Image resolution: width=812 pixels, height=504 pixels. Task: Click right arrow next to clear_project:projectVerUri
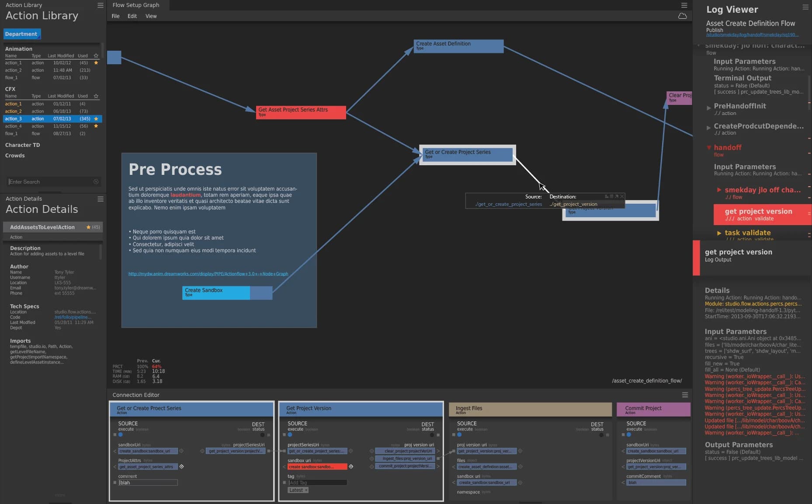click(438, 451)
